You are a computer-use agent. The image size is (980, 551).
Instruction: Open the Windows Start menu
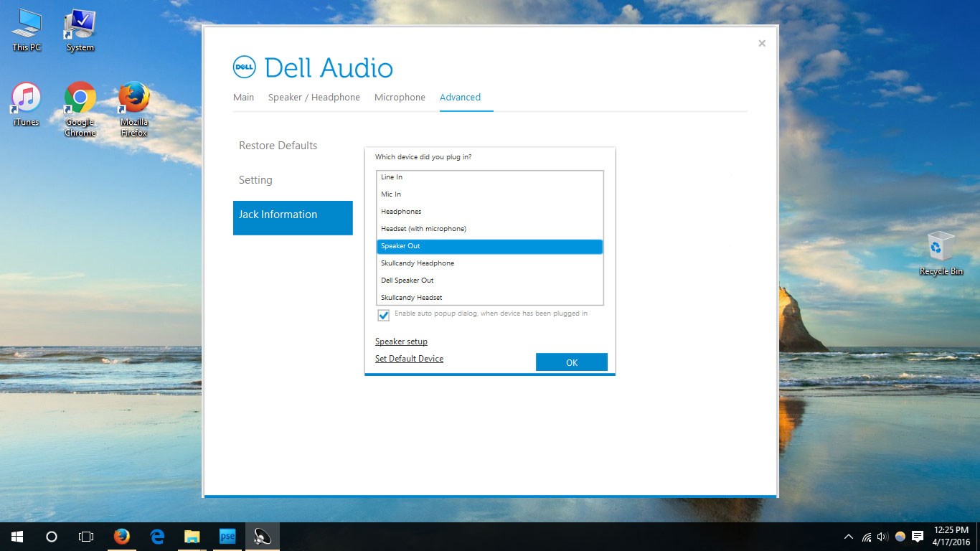pos(17,536)
